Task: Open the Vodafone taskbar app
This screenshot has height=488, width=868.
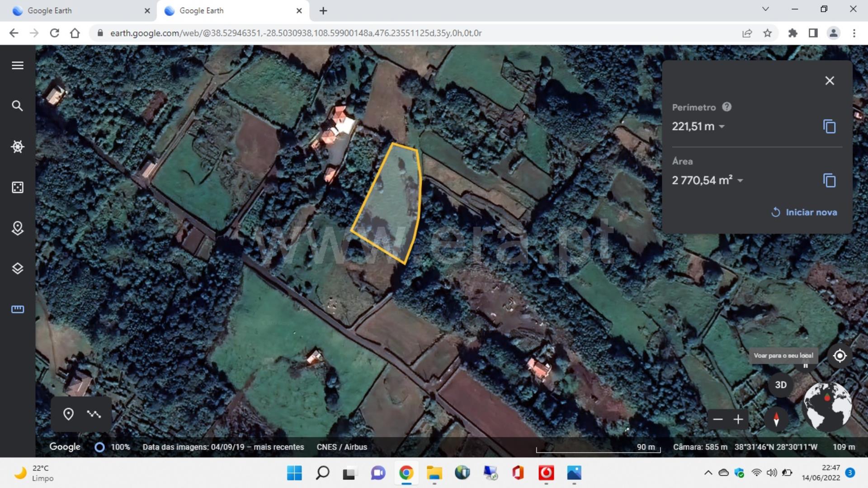Action: [546, 473]
